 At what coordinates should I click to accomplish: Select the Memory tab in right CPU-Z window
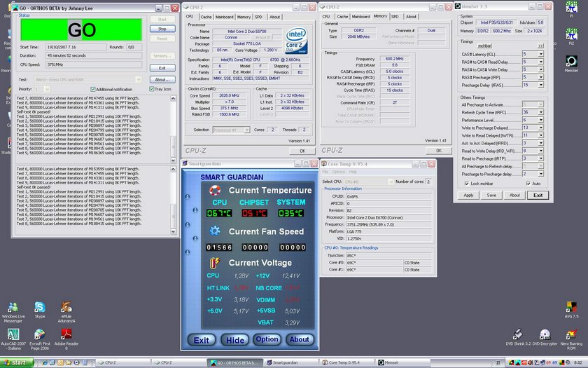[x=380, y=16]
